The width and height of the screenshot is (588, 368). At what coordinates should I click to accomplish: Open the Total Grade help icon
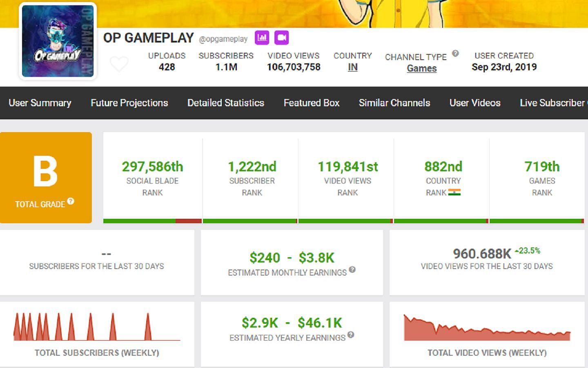[71, 201]
